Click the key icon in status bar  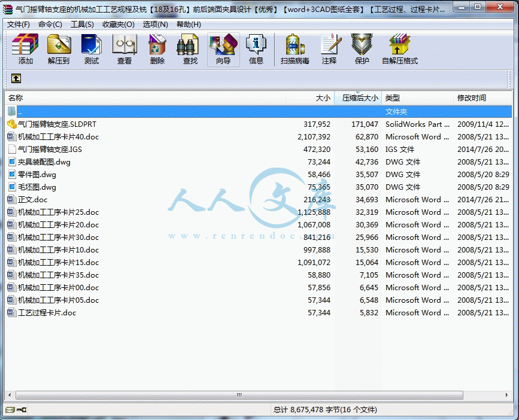click(x=22, y=410)
